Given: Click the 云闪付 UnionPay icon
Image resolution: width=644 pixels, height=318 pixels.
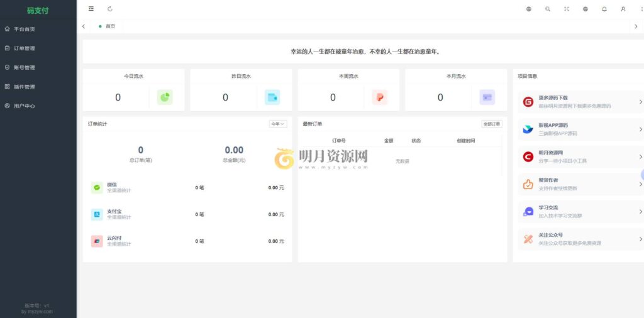Looking at the screenshot, I should tap(97, 241).
